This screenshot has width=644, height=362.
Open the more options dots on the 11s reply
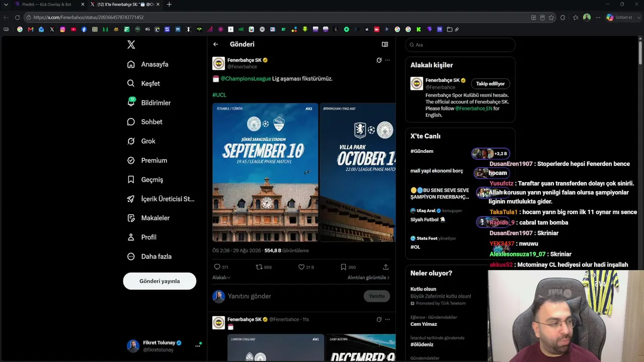pyautogui.click(x=387, y=319)
